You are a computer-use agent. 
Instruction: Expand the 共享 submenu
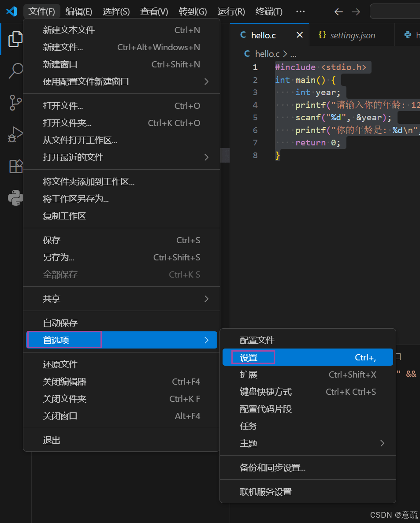(x=122, y=299)
